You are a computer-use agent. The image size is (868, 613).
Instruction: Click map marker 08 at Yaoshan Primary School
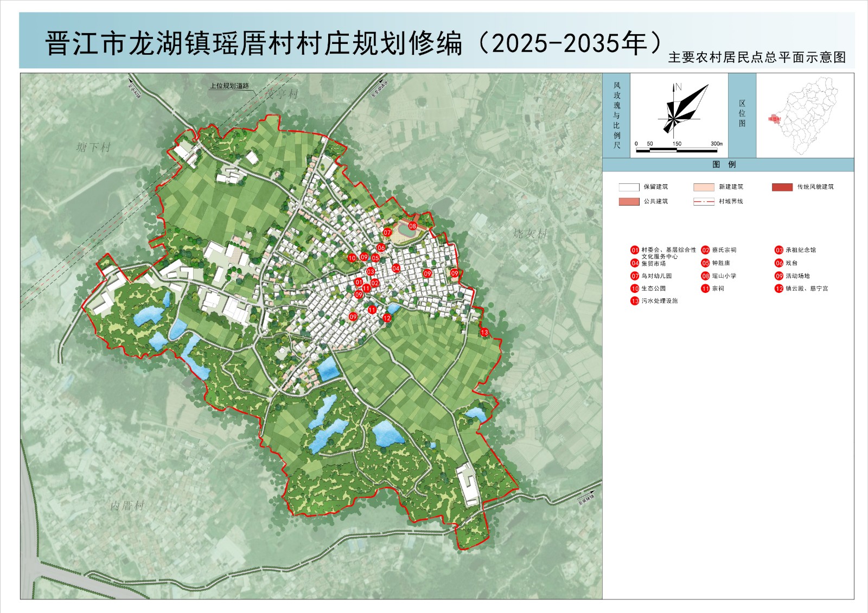tap(412, 226)
